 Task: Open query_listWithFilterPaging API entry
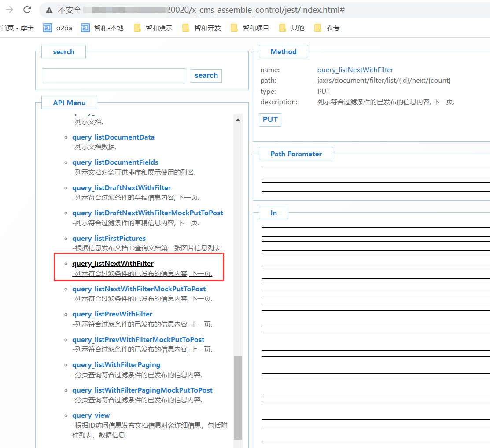pos(116,365)
